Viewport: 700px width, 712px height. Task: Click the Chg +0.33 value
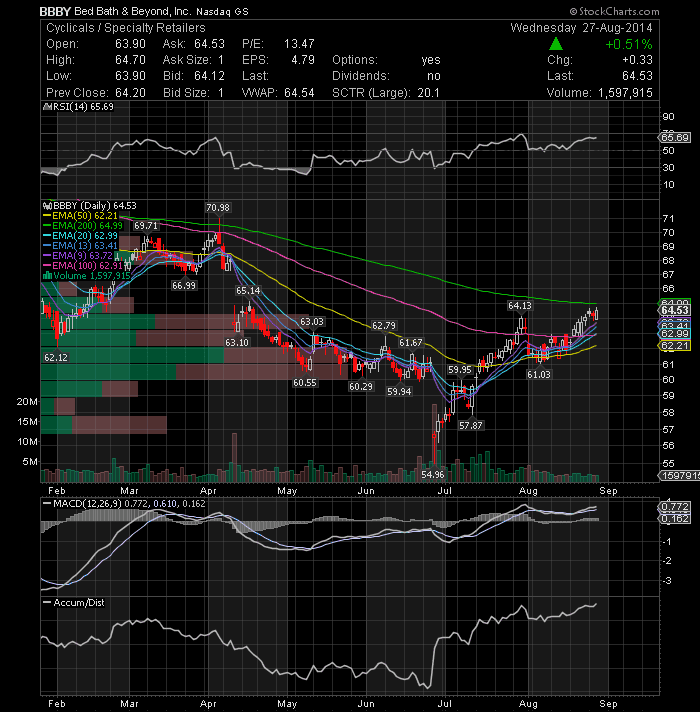(637, 60)
